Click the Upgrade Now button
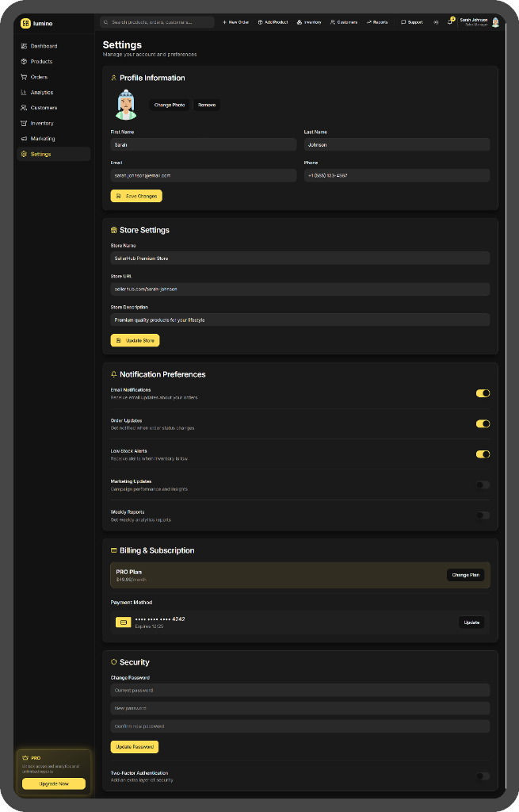Image resolution: width=519 pixels, height=812 pixels. click(54, 783)
